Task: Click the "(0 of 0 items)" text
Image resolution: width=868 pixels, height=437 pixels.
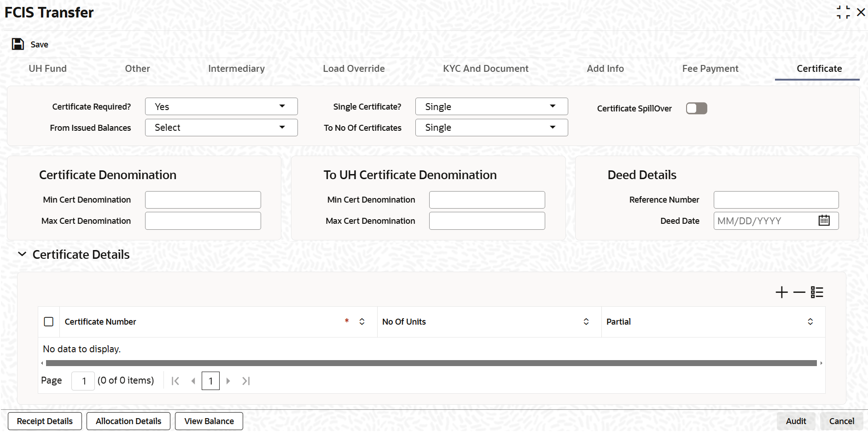Action: pos(126,380)
